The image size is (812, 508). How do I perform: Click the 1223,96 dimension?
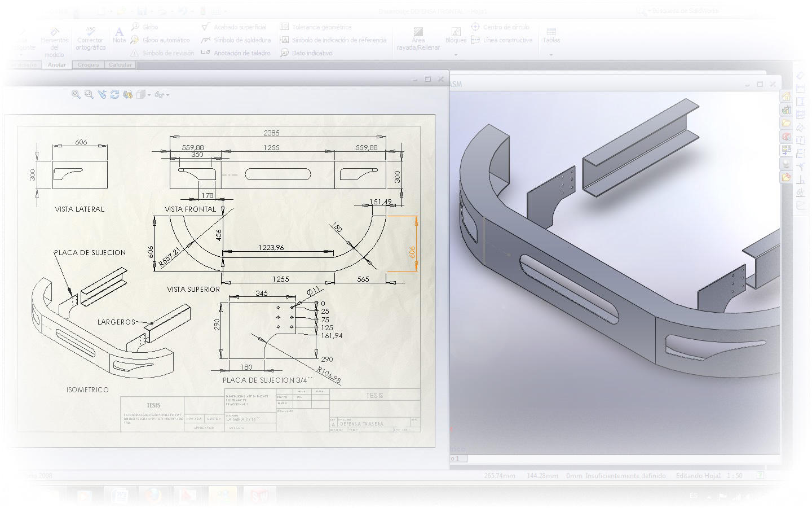(271, 248)
